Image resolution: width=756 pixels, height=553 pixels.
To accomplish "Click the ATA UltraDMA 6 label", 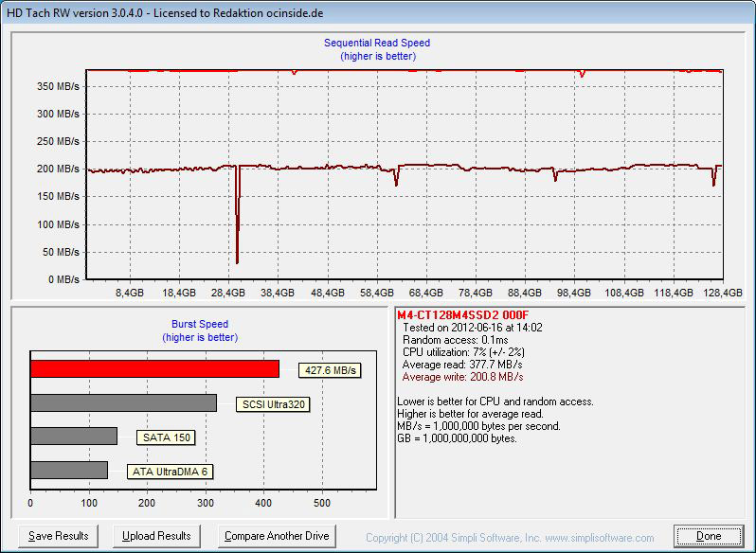I will click(x=170, y=472).
